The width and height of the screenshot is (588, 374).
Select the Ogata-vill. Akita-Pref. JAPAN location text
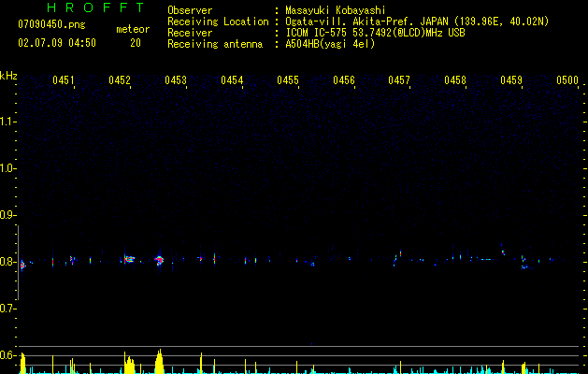pos(417,22)
